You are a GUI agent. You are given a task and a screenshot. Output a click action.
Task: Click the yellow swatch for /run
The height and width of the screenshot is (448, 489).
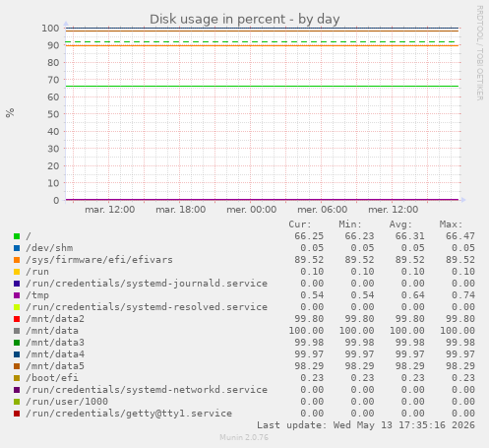coord(17,272)
